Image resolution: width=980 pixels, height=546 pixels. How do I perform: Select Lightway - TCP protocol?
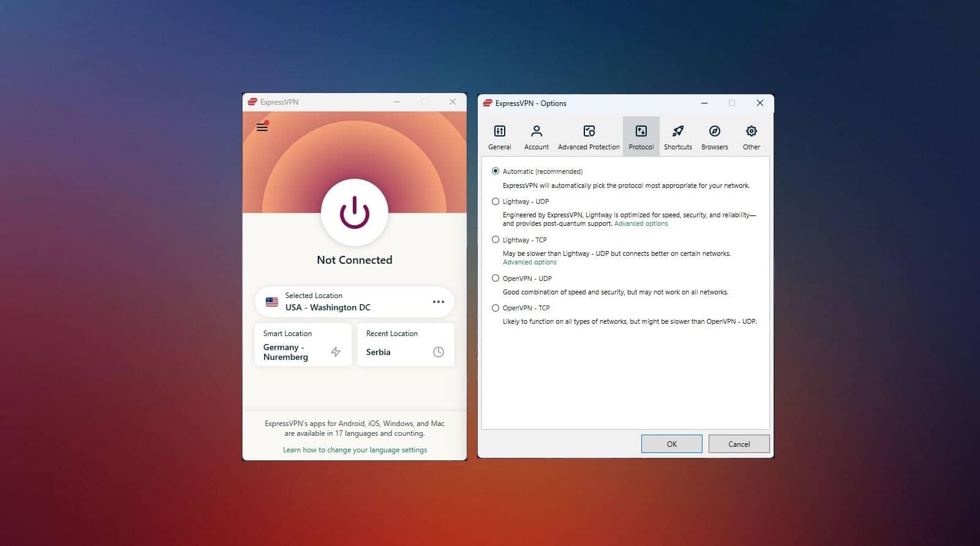(496, 239)
